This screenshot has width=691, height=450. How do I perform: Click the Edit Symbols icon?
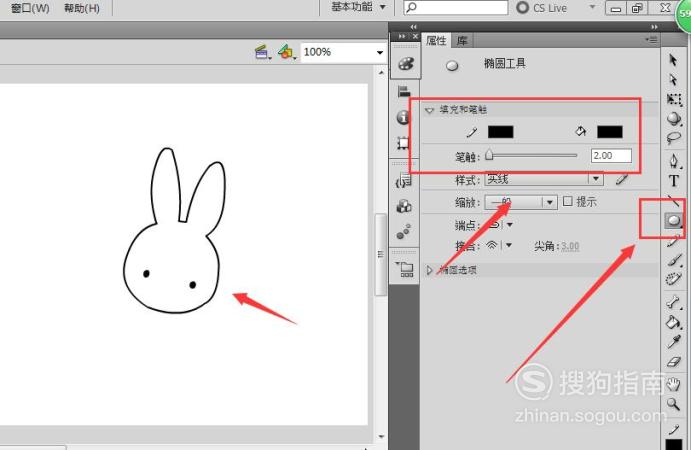[x=287, y=52]
